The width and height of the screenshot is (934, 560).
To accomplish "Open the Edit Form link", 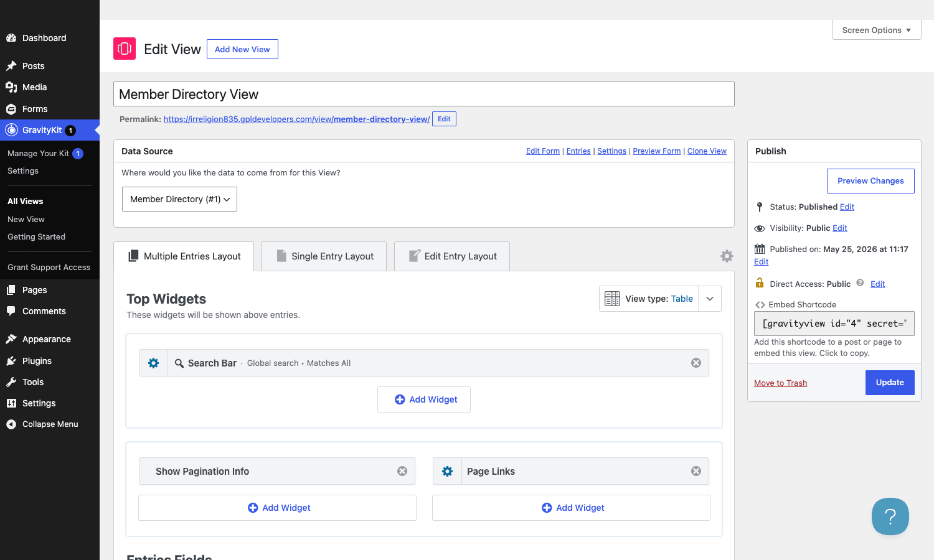I will 543,151.
